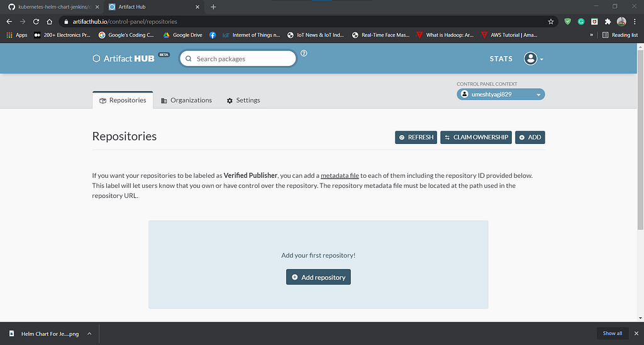Click the red extension icon in the toolbar
644x345 pixels.
(x=594, y=22)
